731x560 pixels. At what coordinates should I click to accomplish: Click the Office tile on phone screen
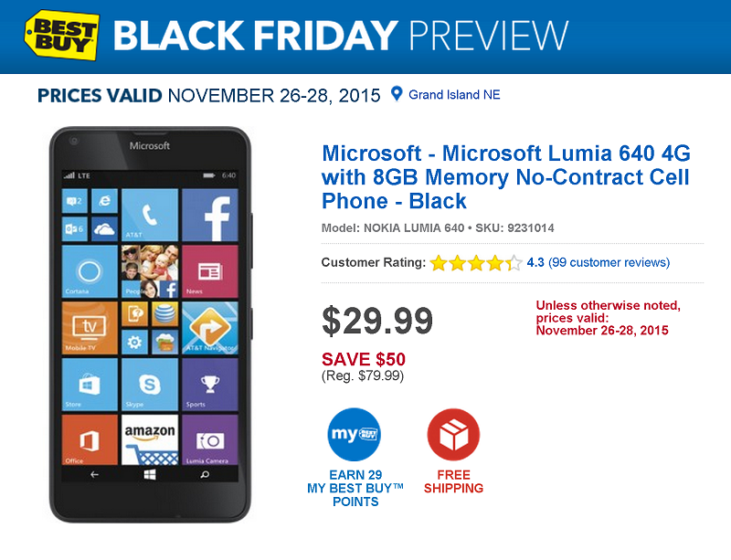[90, 439]
